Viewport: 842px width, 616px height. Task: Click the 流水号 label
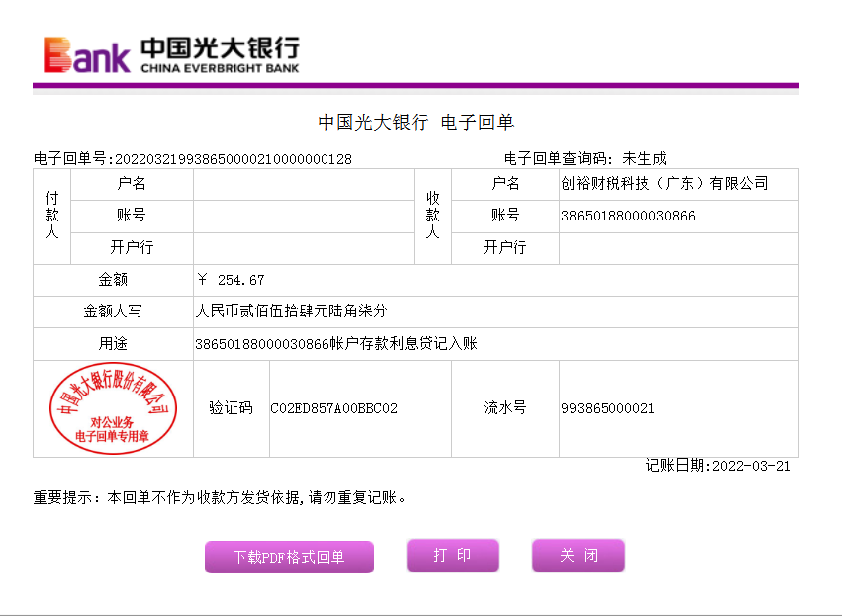coord(505,408)
